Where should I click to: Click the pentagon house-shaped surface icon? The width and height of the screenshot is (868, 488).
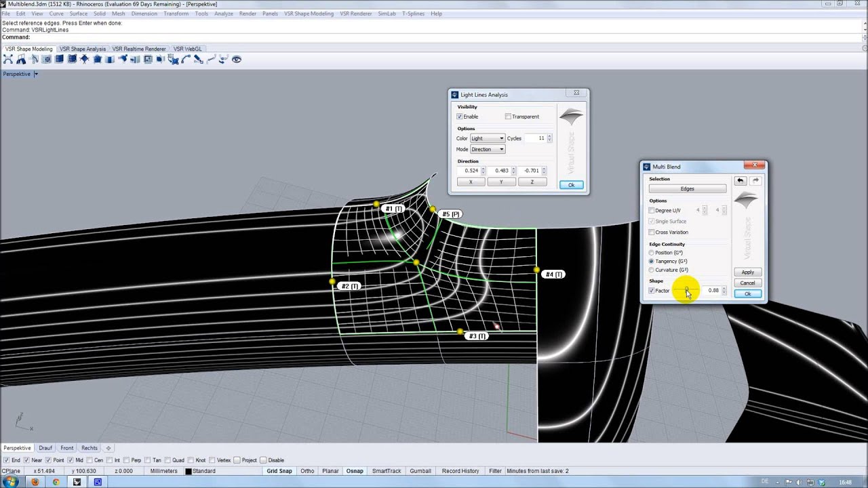tap(98, 60)
